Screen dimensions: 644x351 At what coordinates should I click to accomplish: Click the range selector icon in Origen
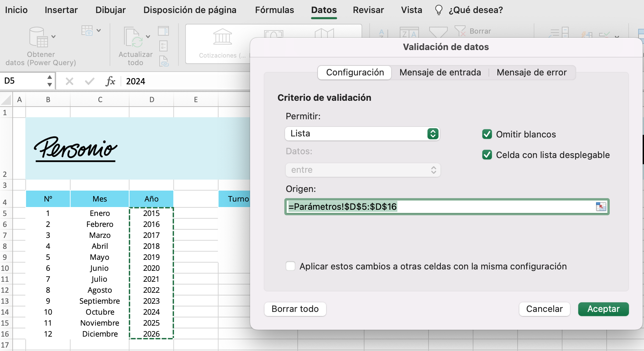pyautogui.click(x=601, y=207)
